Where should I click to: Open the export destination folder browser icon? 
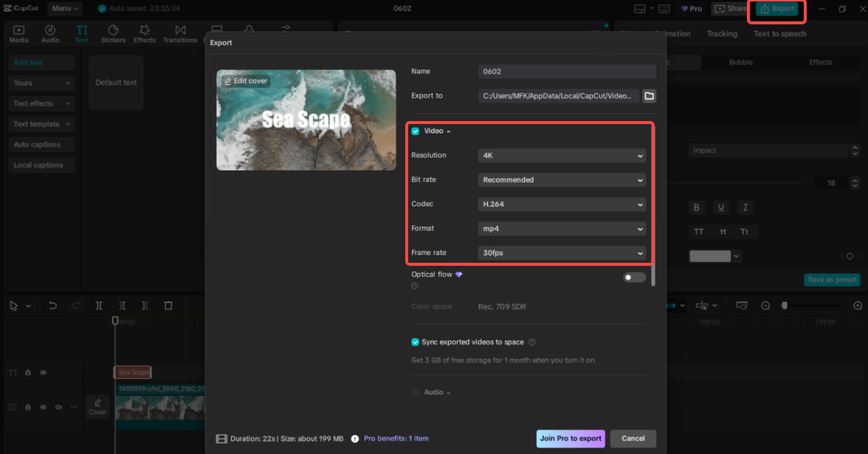(647, 96)
